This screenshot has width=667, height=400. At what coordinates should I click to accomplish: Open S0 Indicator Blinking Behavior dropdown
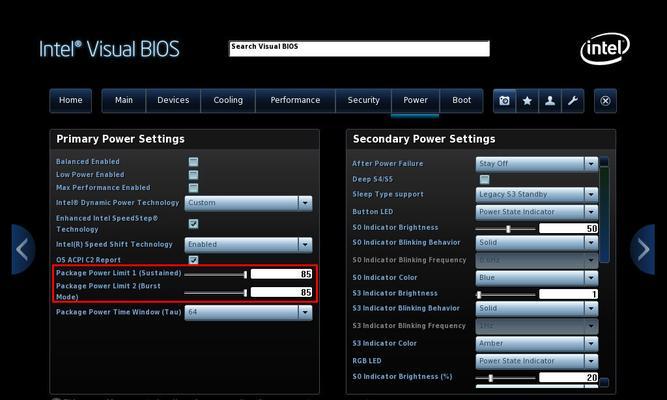(x=537, y=243)
